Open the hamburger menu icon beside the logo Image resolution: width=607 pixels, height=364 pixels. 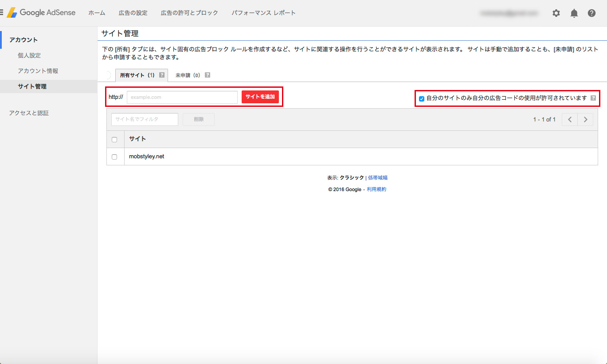pos(1,13)
